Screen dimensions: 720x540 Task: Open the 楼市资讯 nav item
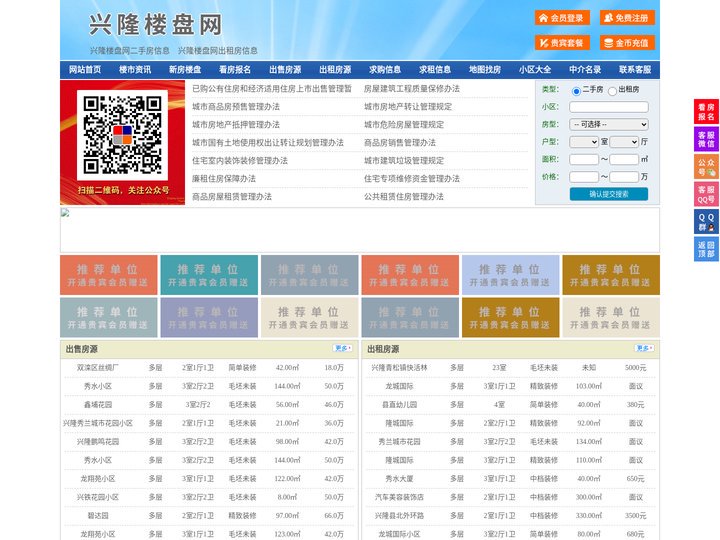click(x=135, y=70)
